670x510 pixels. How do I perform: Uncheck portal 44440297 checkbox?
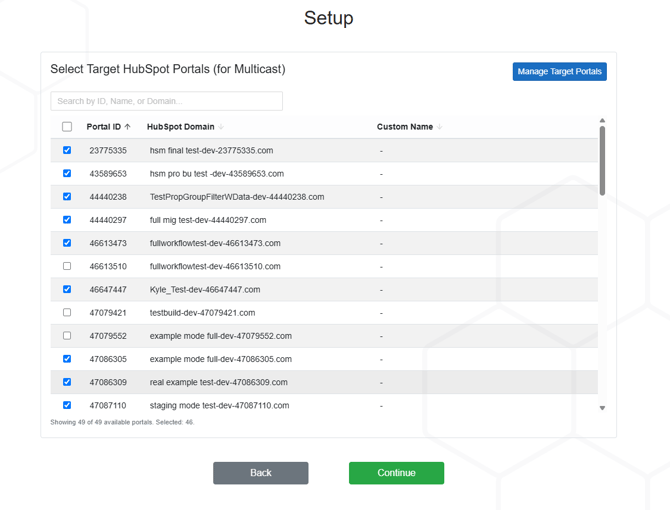tap(67, 220)
